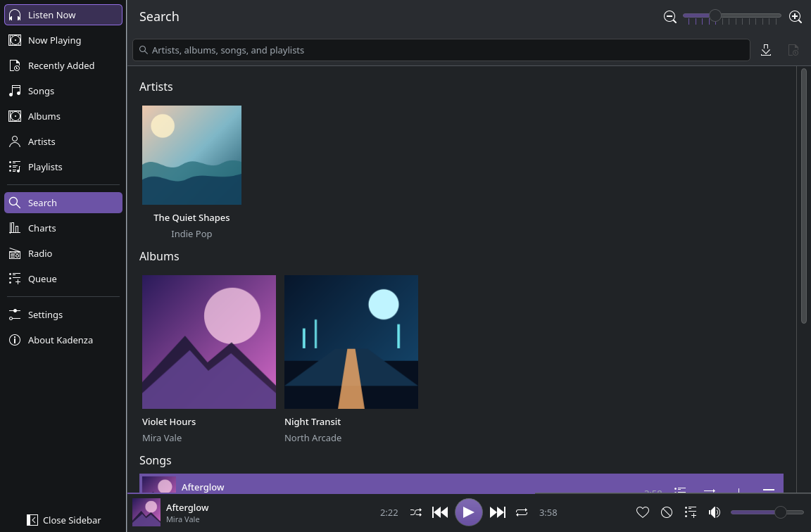The height and width of the screenshot is (532, 811).
Task: Click the 2:22 elapsed time label
Action: click(389, 513)
